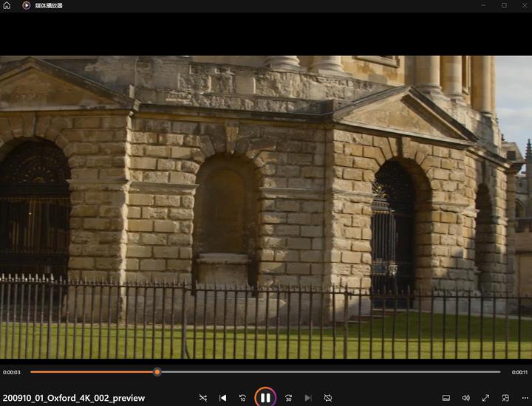Enter full screen mode
532x406 pixels.
(485, 398)
